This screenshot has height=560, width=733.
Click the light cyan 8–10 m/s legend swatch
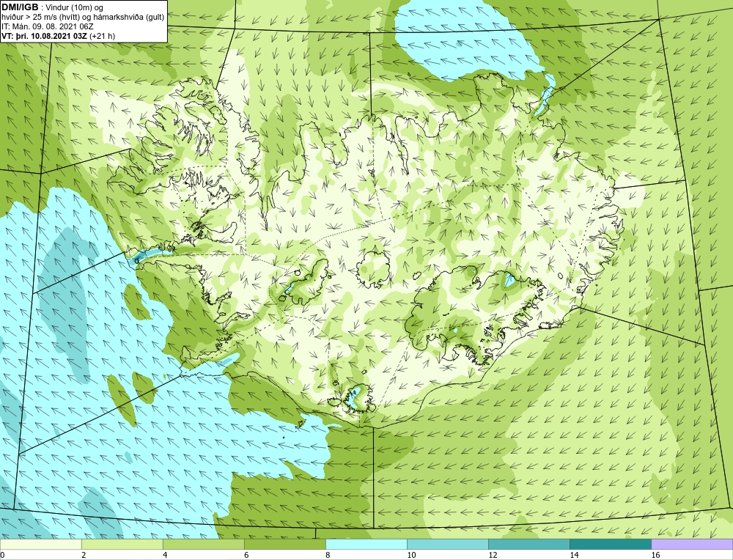point(366,544)
